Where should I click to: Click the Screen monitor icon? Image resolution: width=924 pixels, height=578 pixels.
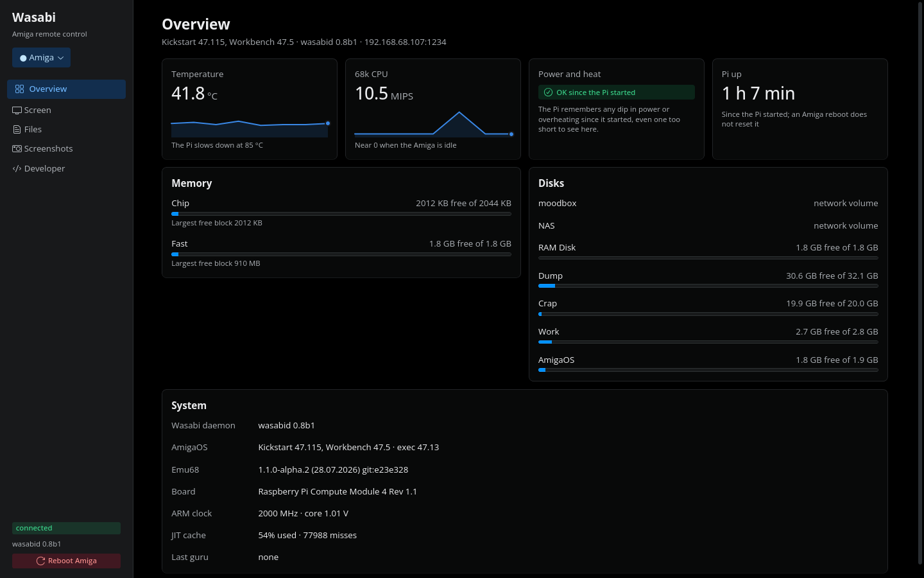pos(17,110)
